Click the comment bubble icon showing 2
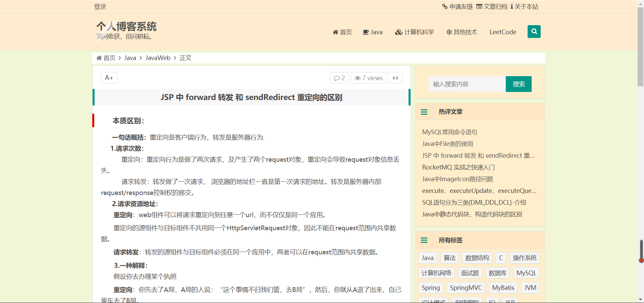 point(337,78)
